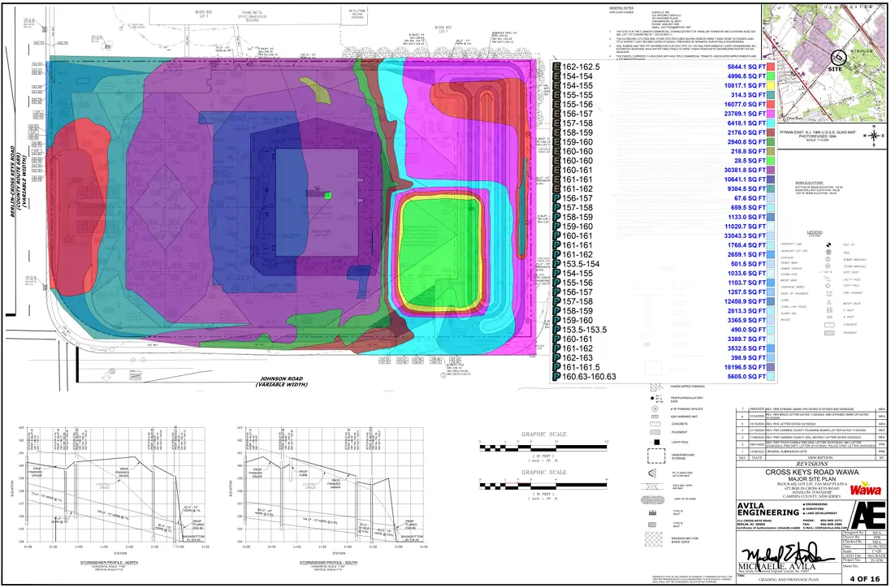Select the E icon on the 10817.1 SQ FT row
891x588 pixels.
click(557, 86)
